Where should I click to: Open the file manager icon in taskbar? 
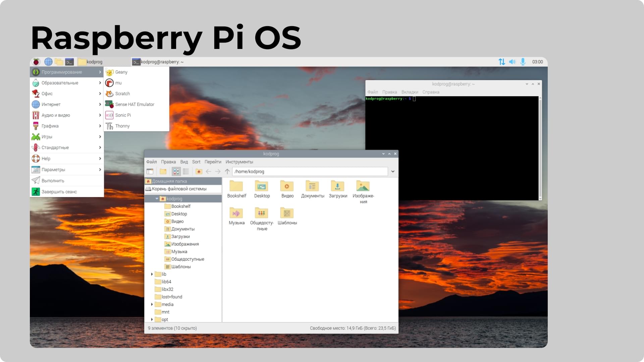click(59, 62)
